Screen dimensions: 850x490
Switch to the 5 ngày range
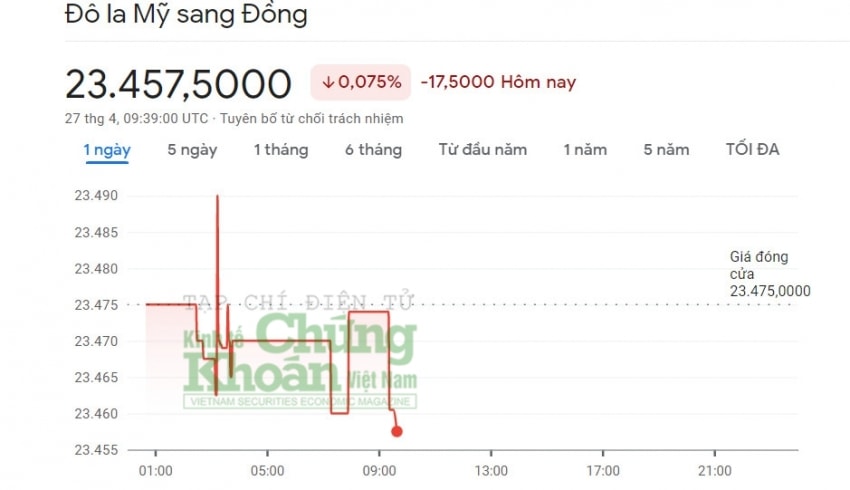click(192, 150)
